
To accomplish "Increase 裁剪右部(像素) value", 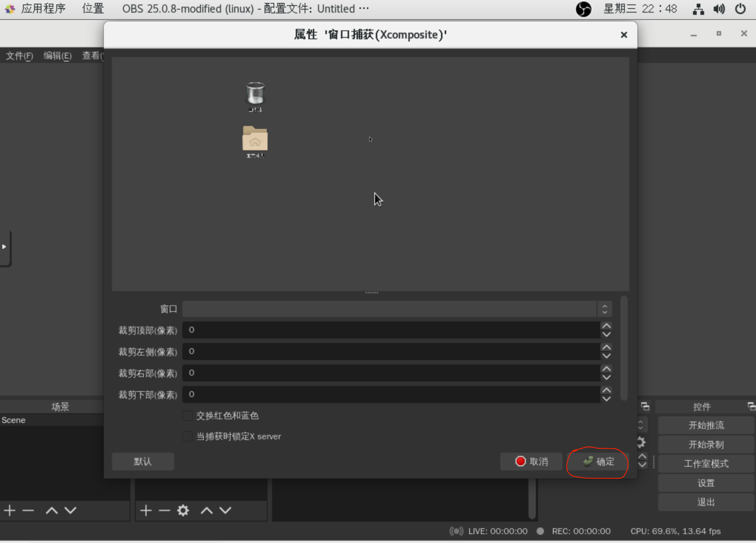I will [x=607, y=369].
